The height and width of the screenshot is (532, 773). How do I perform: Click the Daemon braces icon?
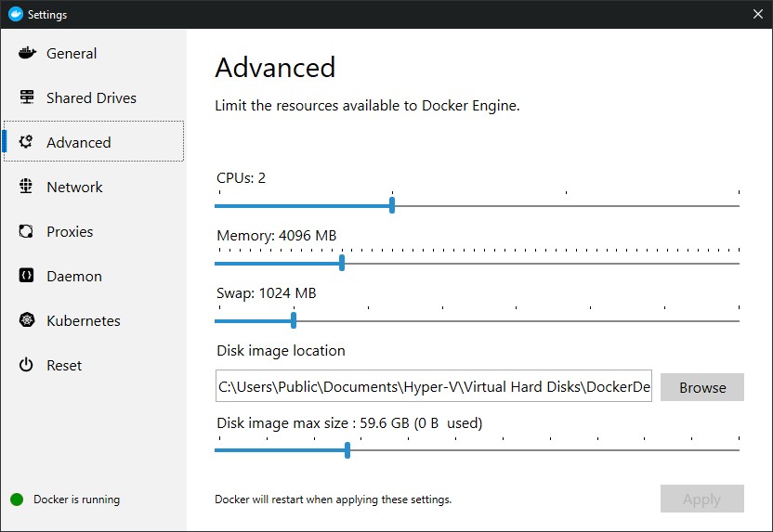point(26,276)
